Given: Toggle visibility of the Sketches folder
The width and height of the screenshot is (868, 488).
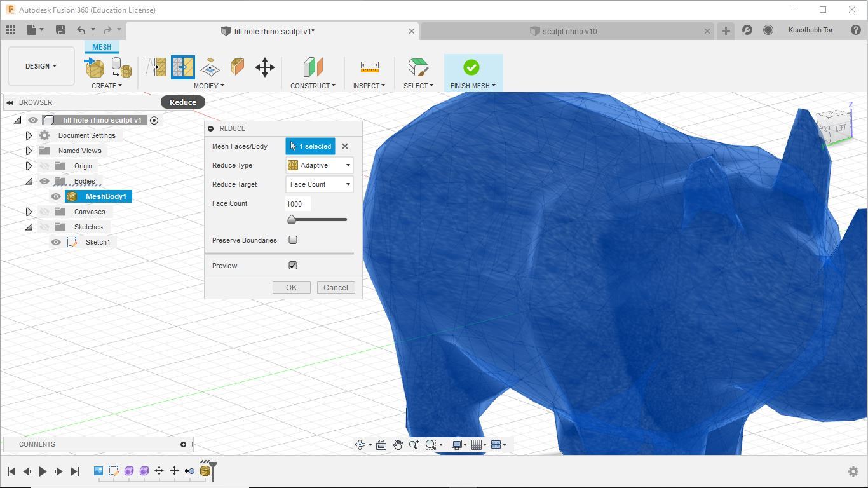Looking at the screenshot, I should [44, 227].
